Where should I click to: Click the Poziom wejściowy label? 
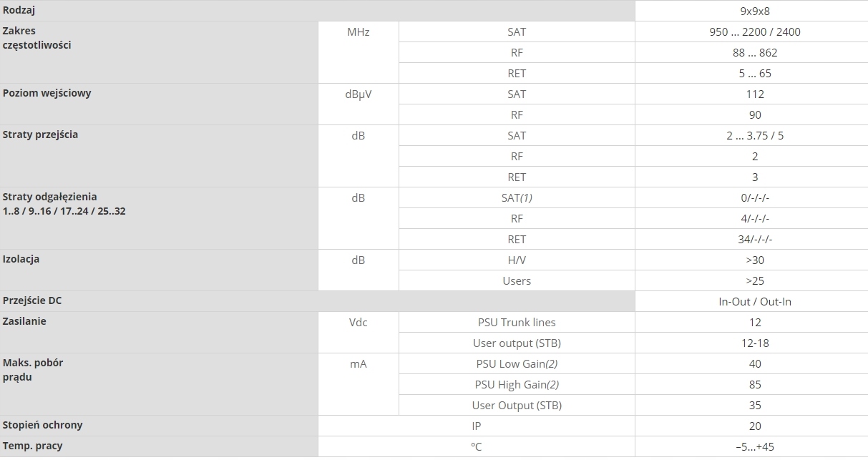pyautogui.click(x=47, y=93)
